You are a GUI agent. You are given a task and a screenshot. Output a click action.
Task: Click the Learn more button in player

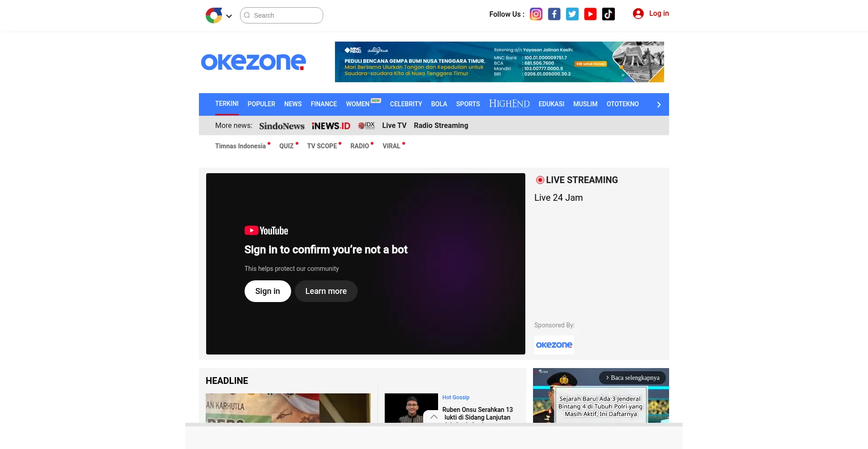326,291
